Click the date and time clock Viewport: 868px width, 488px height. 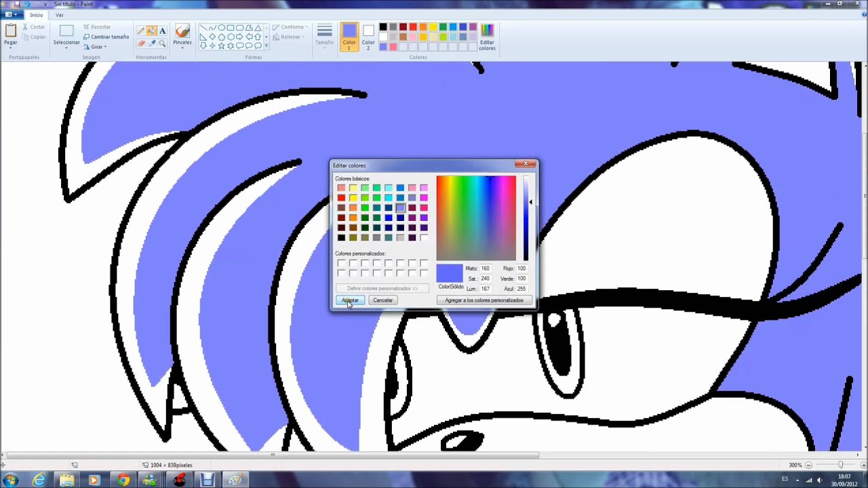point(844,480)
